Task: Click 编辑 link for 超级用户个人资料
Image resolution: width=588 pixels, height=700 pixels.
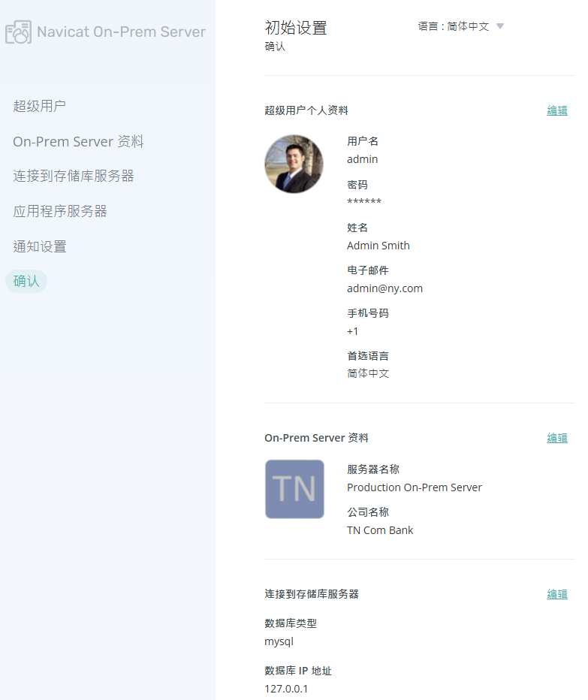Action: [557, 110]
